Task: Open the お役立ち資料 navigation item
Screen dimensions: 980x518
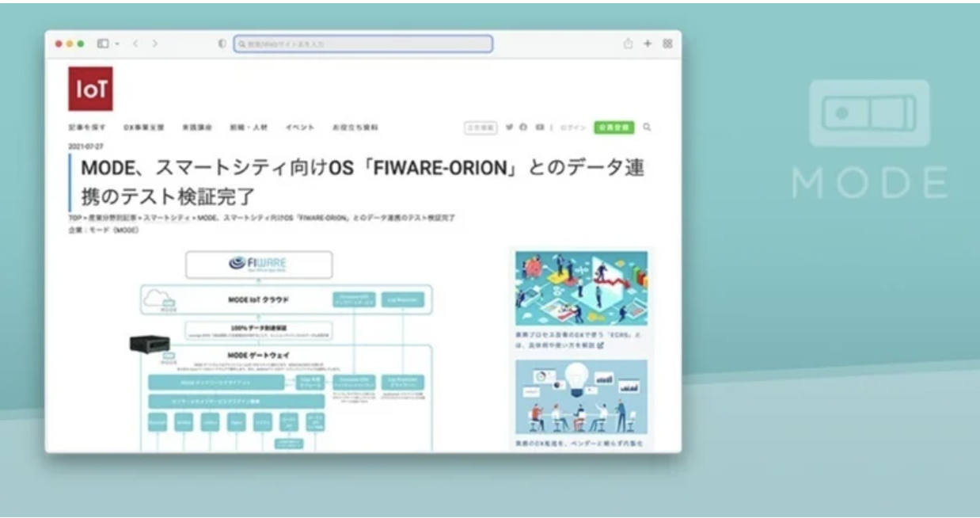Action: coord(355,128)
